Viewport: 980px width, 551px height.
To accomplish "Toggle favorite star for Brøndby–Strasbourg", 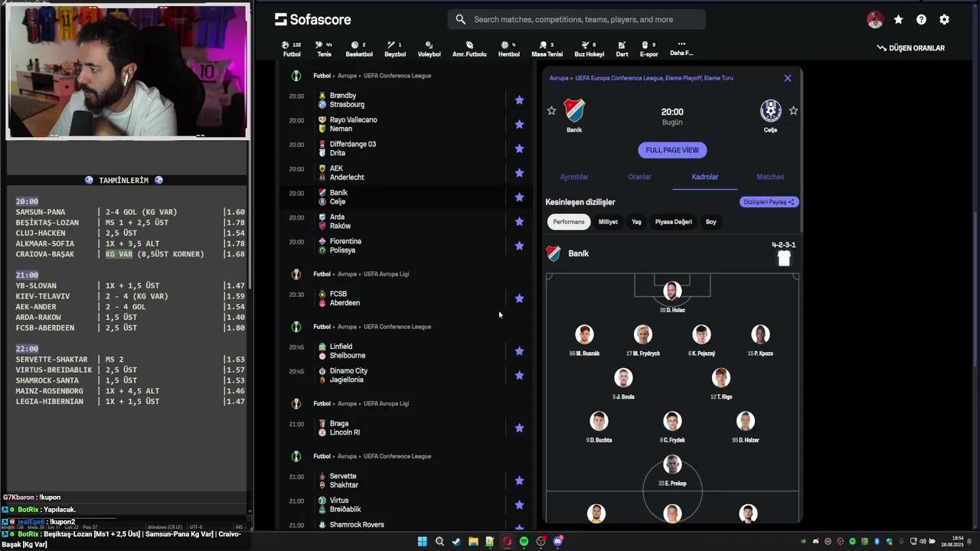I will [519, 100].
